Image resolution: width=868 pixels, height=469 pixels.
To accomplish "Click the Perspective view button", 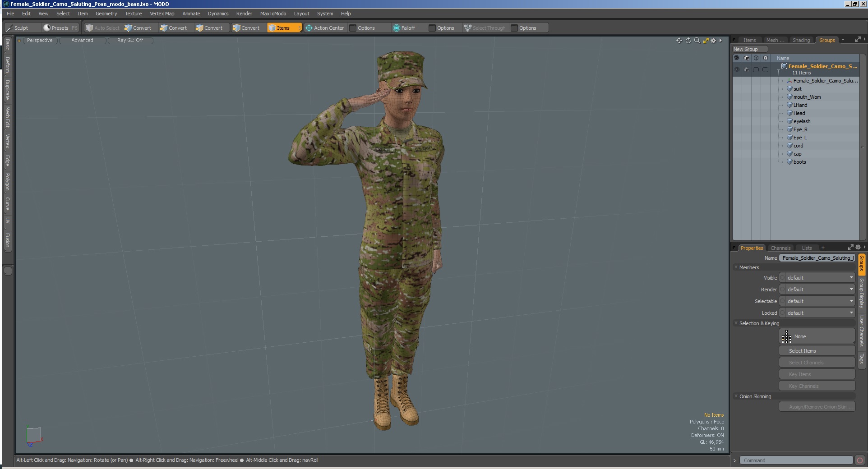I will (40, 41).
